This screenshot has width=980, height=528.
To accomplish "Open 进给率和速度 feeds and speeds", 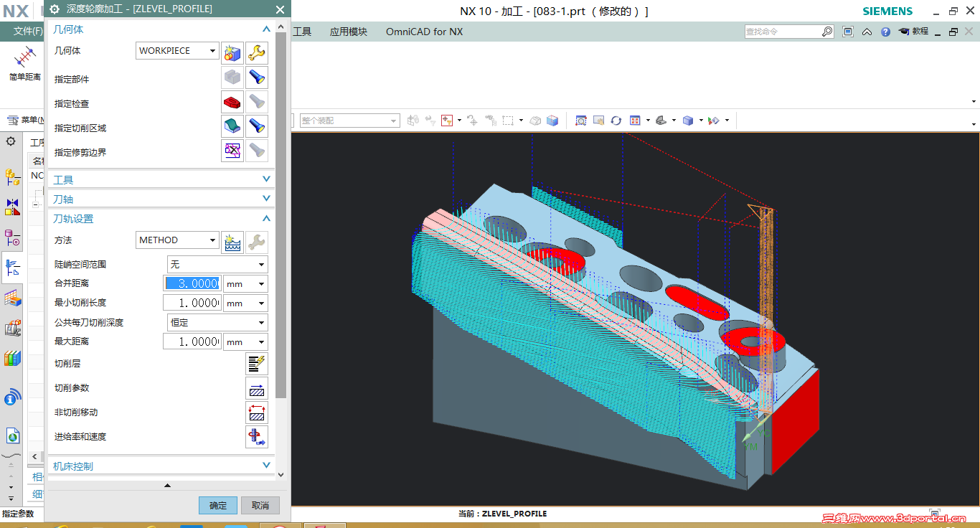I will [x=256, y=437].
